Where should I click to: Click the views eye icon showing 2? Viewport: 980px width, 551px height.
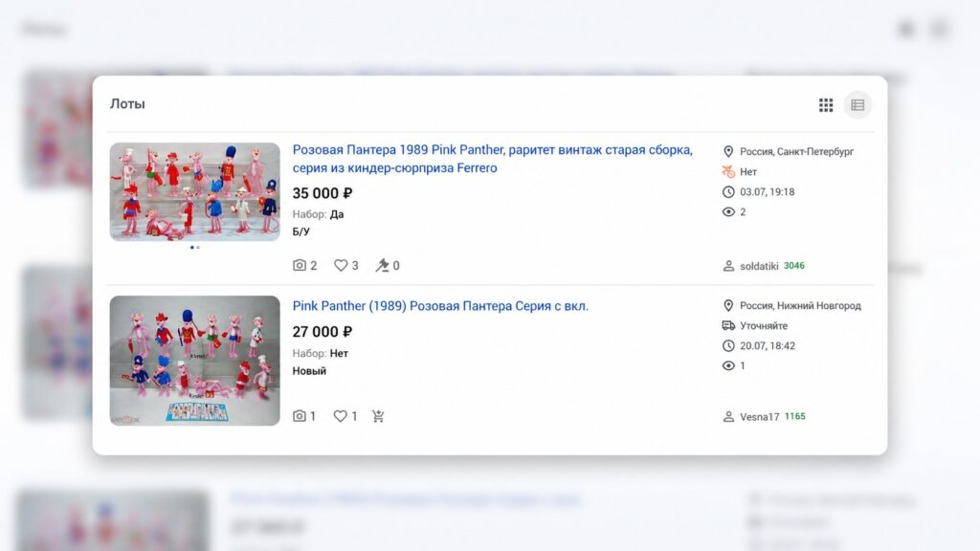coord(728,211)
